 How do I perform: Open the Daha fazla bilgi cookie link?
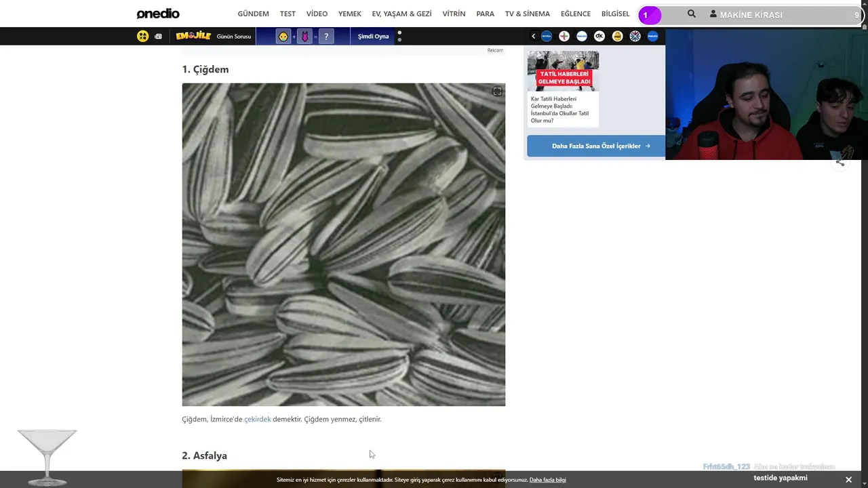(x=548, y=480)
